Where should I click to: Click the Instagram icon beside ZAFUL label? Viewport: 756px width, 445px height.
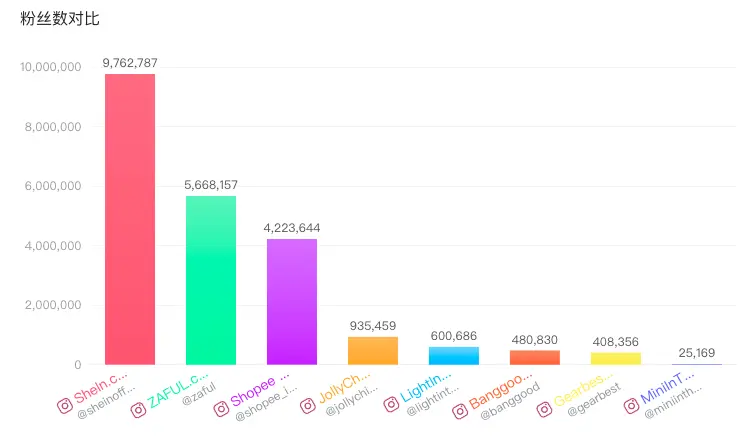(x=138, y=410)
